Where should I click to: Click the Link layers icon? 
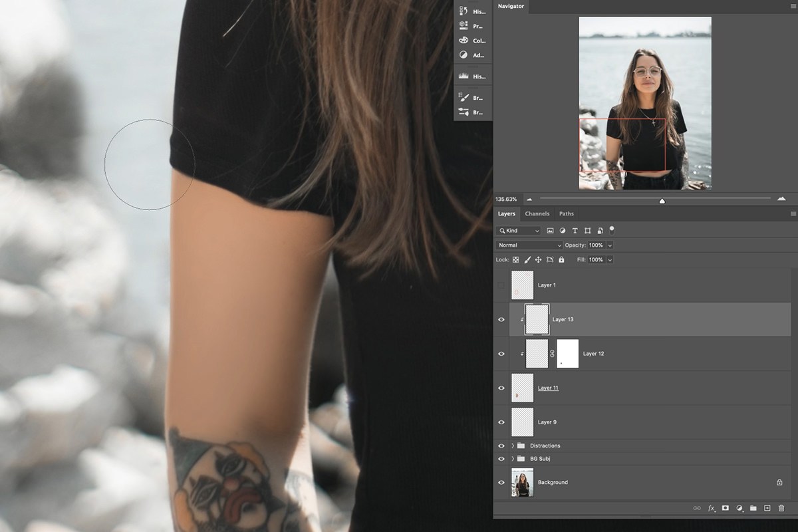point(697,508)
